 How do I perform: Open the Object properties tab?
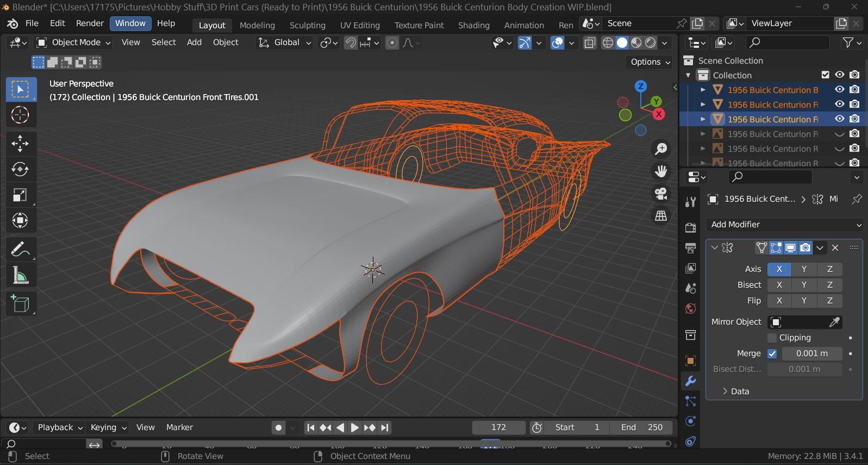(690, 361)
